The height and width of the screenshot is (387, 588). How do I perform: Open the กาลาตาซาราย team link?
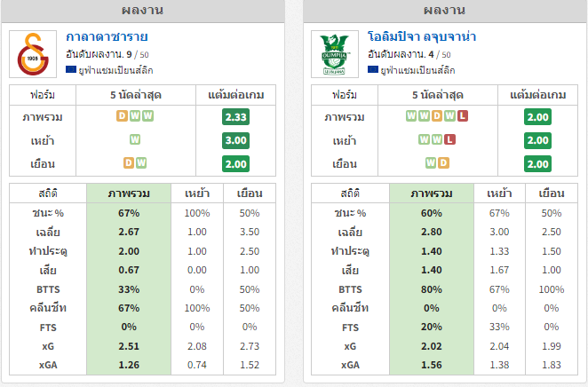point(107,36)
